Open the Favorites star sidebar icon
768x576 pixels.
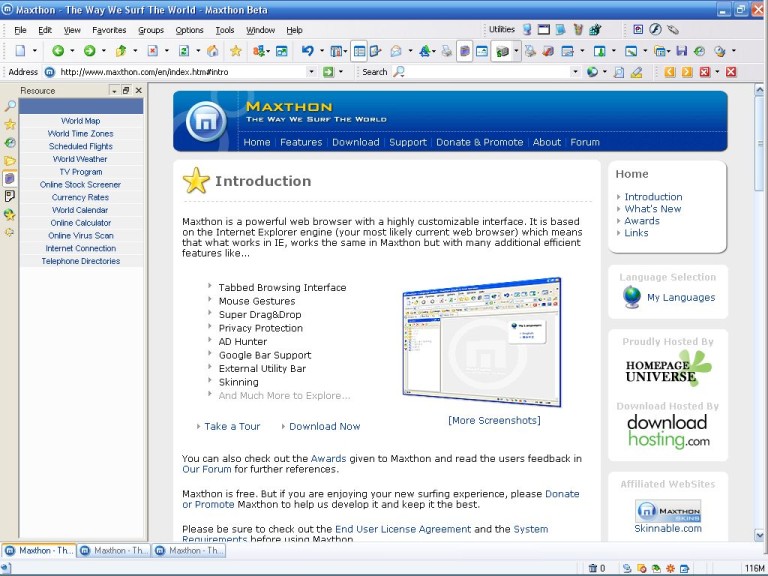pyautogui.click(x=10, y=124)
